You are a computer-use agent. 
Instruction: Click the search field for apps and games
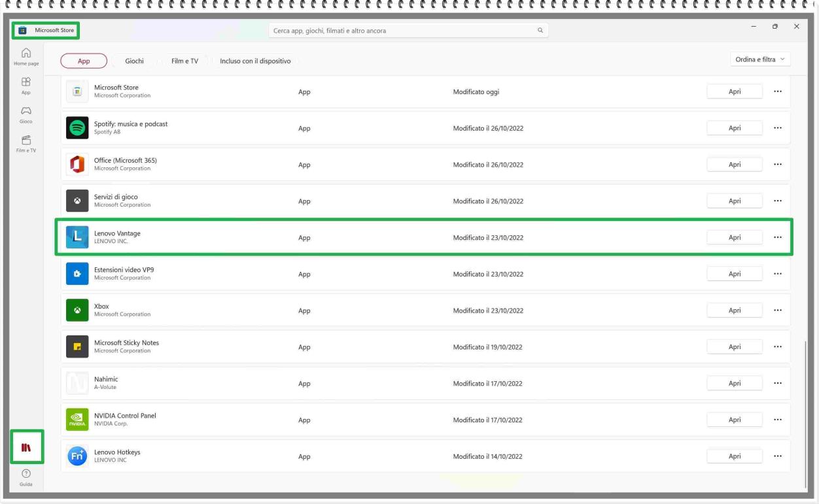click(x=399, y=31)
